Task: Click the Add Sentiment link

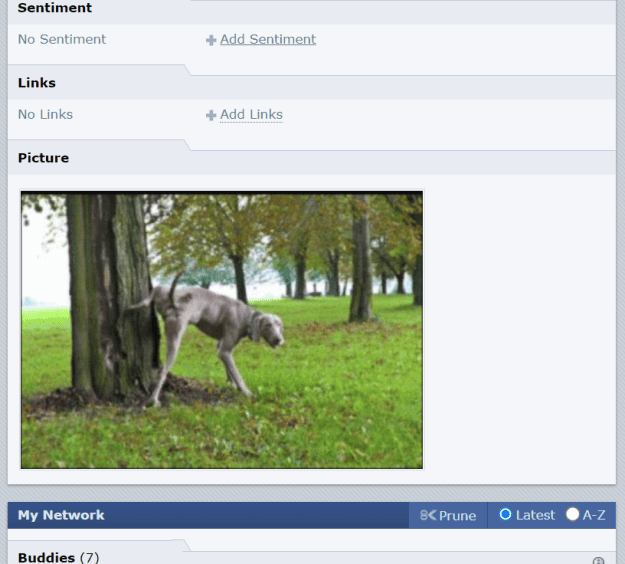Action: coord(268,39)
